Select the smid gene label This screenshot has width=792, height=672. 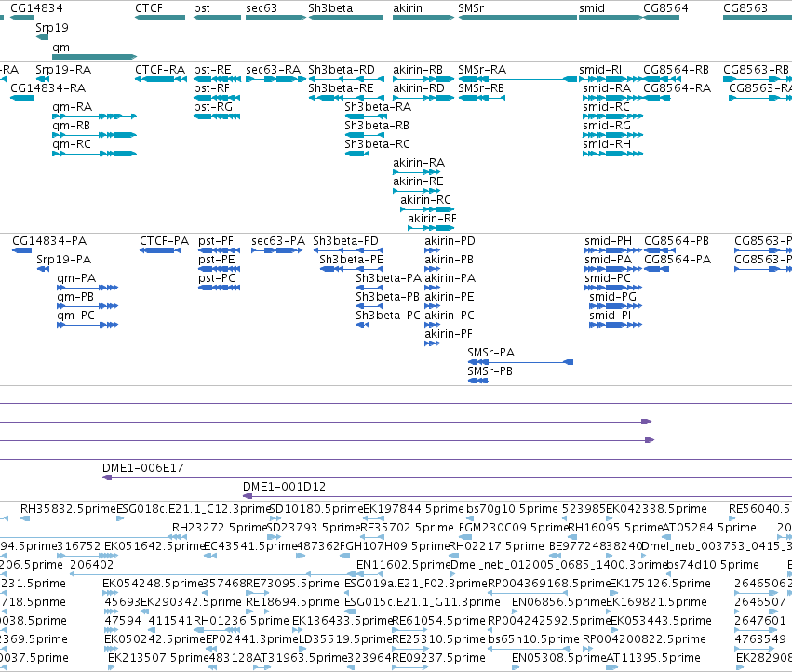click(x=592, y=8)
